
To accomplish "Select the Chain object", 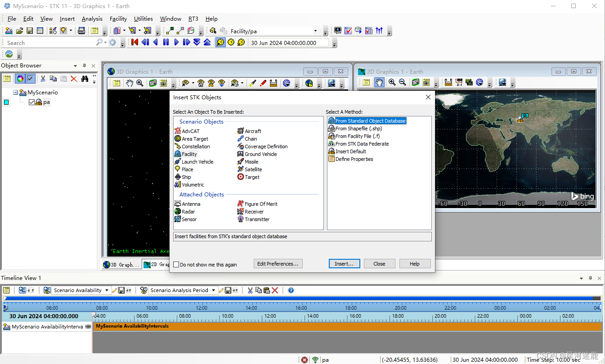I will point(247,139).
